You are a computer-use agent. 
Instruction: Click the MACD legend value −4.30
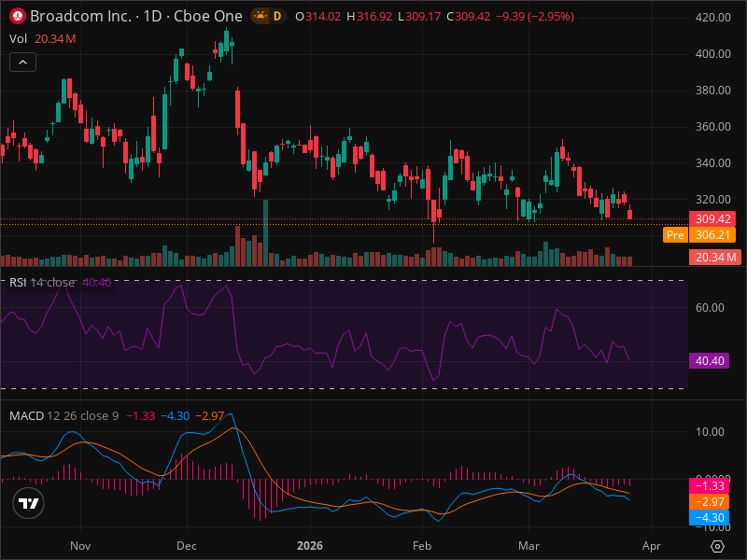176,415
